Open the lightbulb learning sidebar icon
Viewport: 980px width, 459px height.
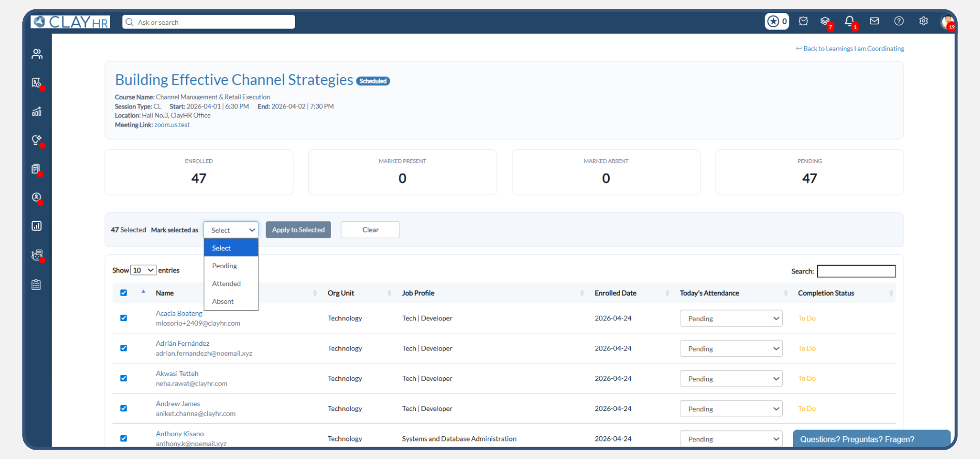click(x=37, y=140)
